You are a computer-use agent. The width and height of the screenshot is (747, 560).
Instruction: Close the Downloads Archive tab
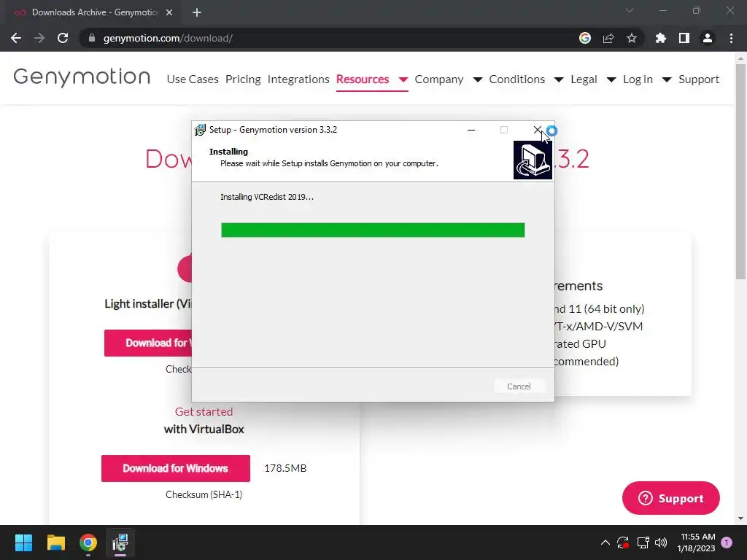[169, 12]
